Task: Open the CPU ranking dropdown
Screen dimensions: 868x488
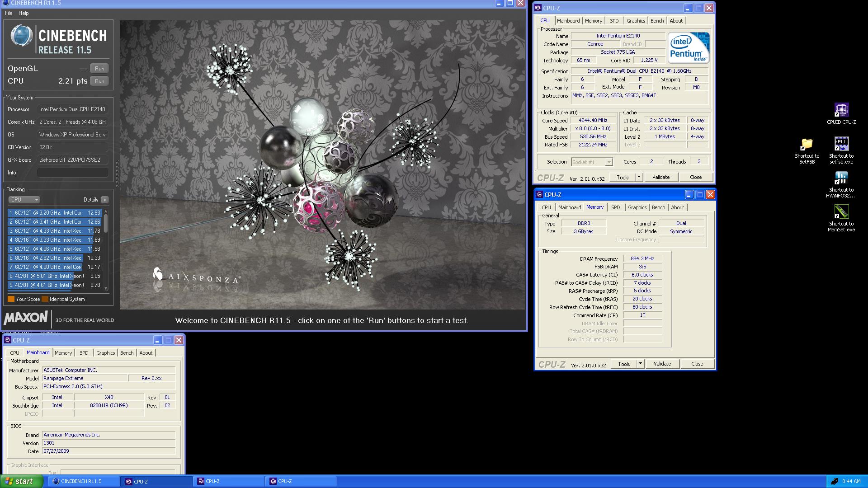Action: coord(24,200)
